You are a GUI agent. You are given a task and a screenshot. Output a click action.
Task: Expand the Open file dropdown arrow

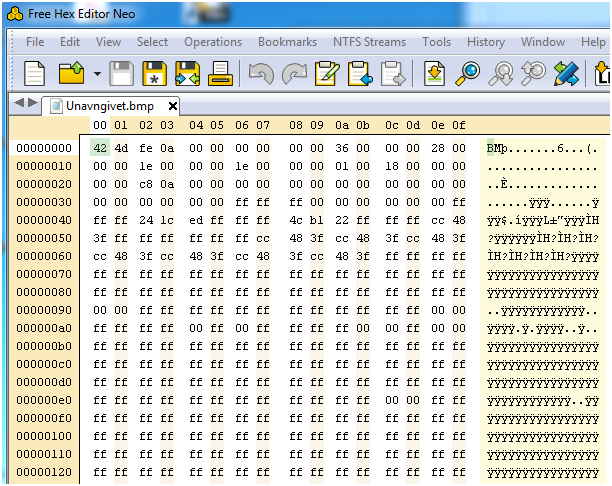pyautogui.click(x=97, y=74)
